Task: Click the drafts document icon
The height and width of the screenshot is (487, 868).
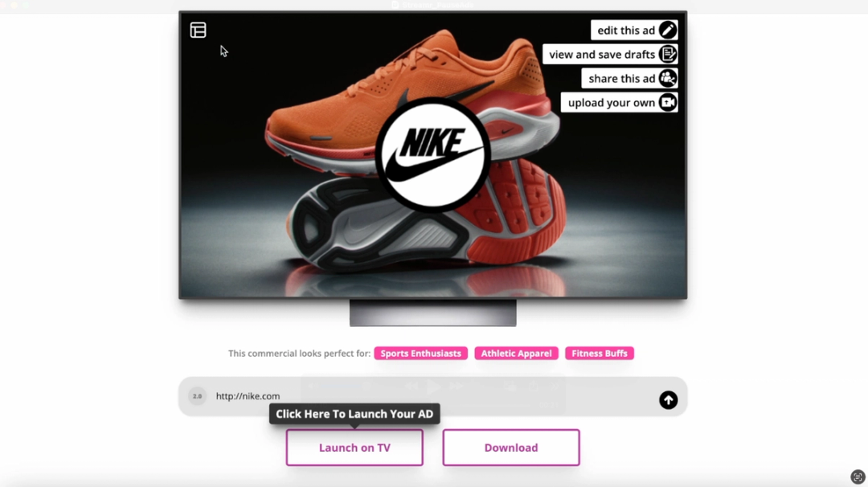Action: (x=668, y=54)
